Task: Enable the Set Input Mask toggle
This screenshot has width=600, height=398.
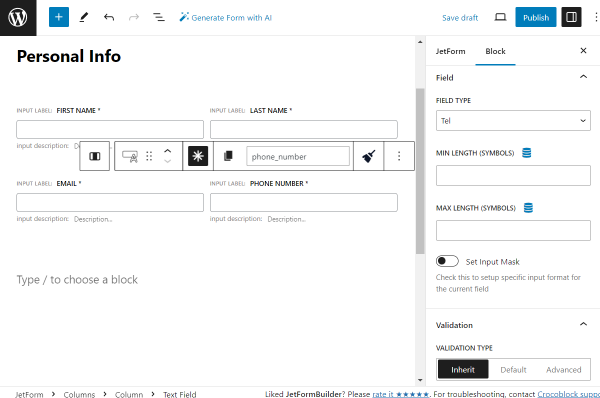Action: point(447,261)
